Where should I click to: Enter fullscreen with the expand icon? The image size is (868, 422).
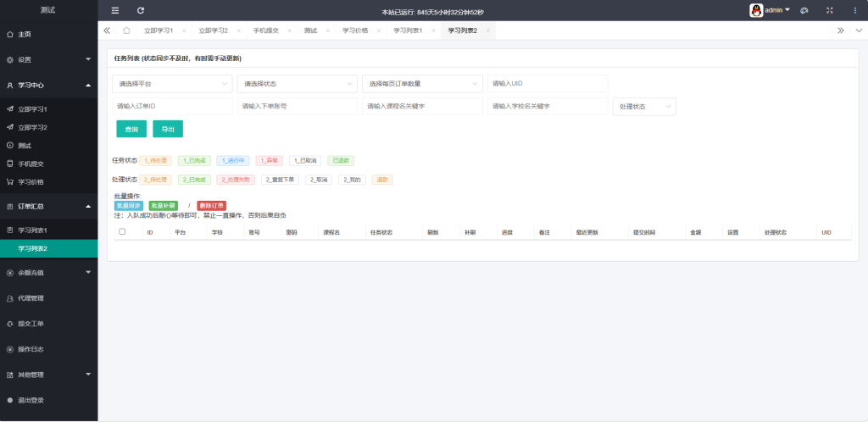829,10
